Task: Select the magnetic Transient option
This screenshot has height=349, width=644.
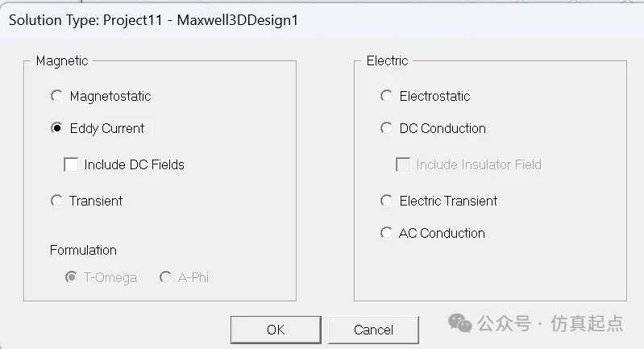Action: click(x=56, y=201)
